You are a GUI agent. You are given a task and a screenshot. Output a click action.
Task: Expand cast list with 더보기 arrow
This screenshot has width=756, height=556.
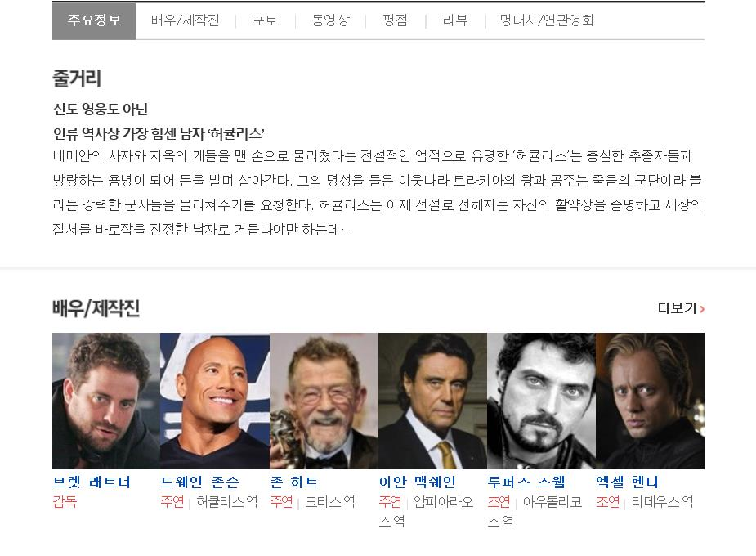click(x=681, y=308)
